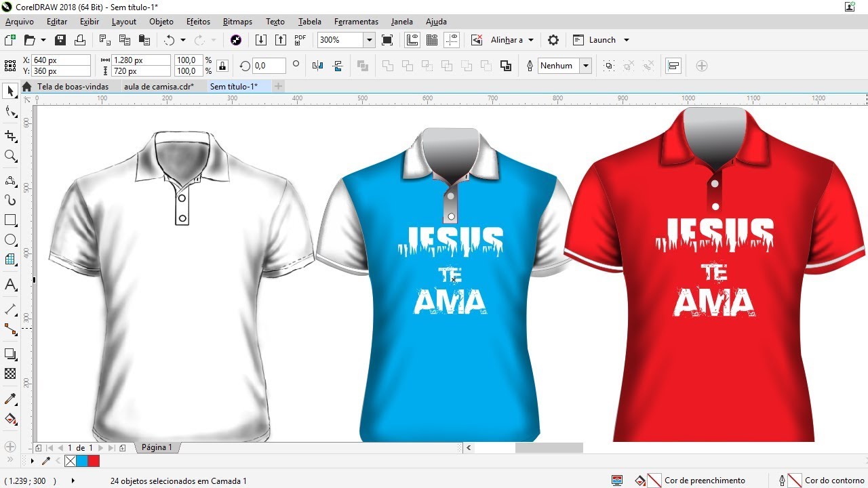The height and width of the screenshot is (488, 868).
Task: Add a new document tab with plus
Action: 278,86
